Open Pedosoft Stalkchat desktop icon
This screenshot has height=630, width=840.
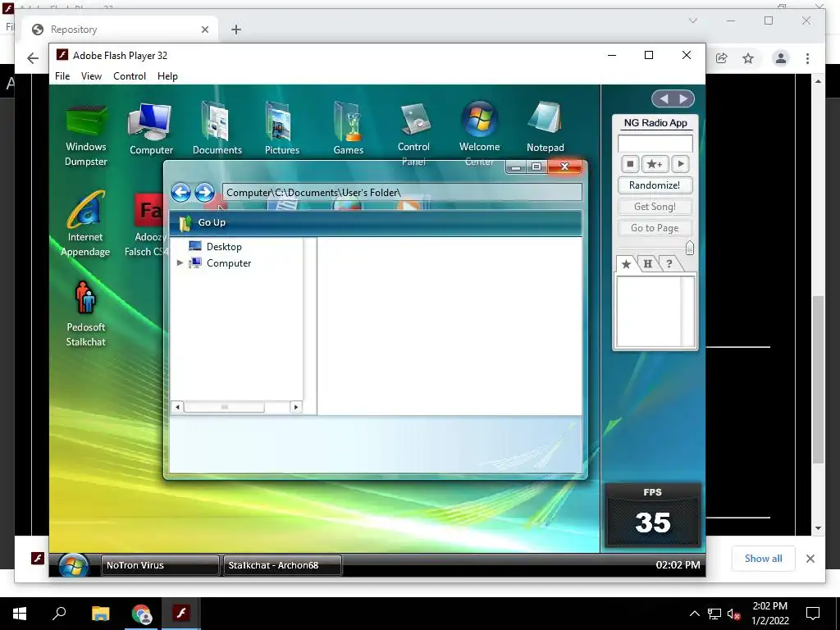pos(85,314)
